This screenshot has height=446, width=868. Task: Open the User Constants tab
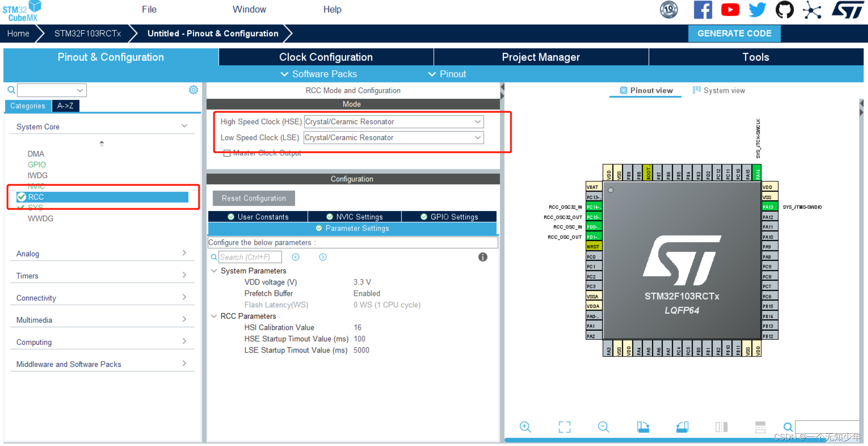tap(258, 217)
